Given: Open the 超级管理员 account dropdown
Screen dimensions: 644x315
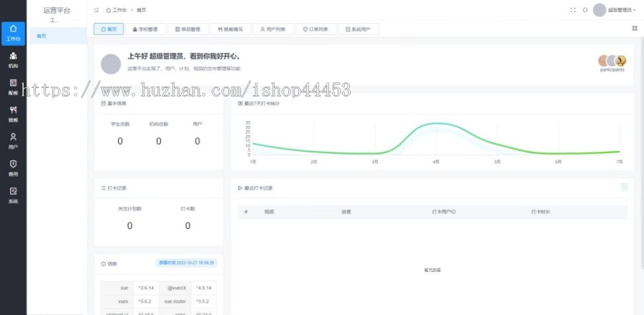Looking at the screenshot, I should point(621,10).
